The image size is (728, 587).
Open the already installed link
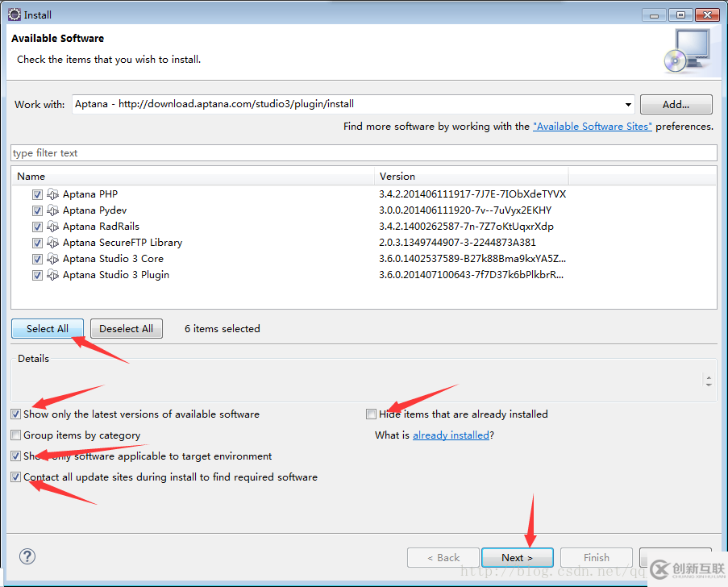click(x=451, y=435)
